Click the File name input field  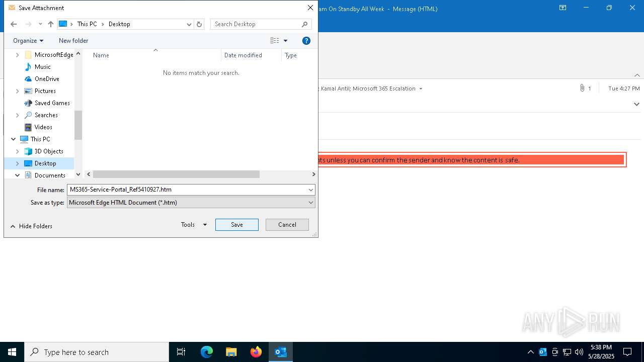tap(187, 190)
